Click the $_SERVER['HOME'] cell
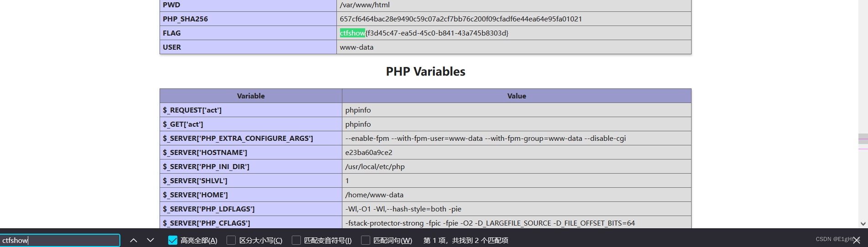This screenshot has height=247, width=868. click(251, 195)
